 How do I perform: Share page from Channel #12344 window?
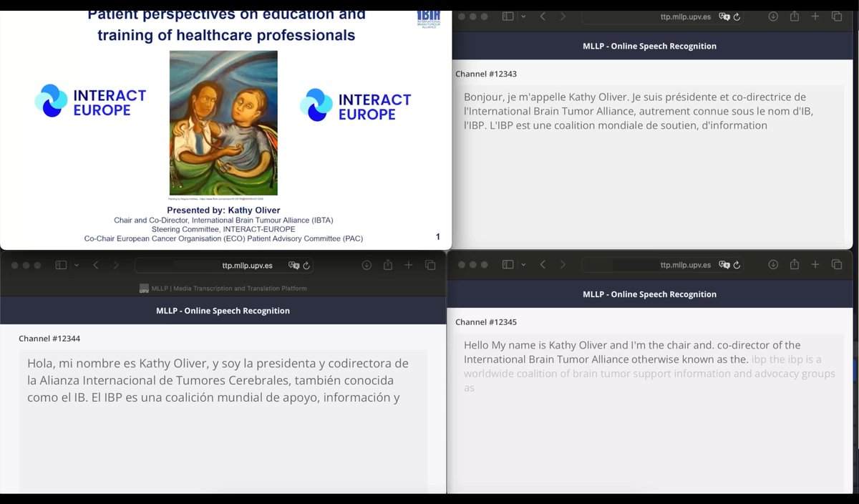pyautogui.click(x=387, y=265)
